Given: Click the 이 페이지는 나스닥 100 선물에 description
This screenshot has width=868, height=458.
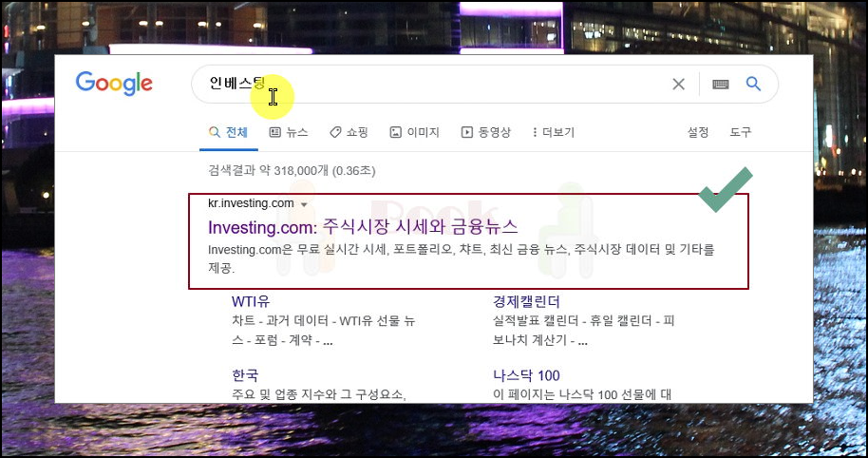Looking at the screenshot, I should (x=582, y=395).
